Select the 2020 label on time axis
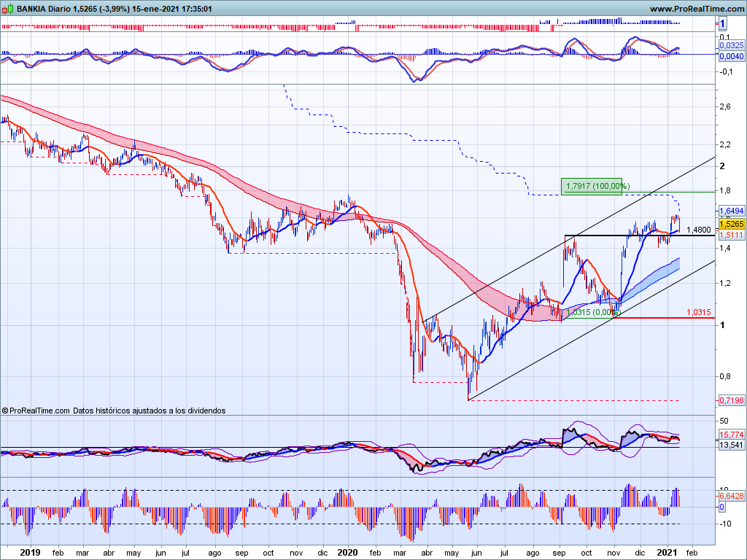747x560 pixels. (x=347, y=553)
